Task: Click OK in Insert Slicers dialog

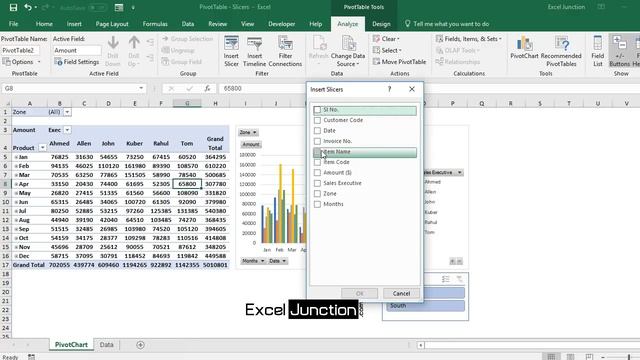Action: [x=360, y=293]
